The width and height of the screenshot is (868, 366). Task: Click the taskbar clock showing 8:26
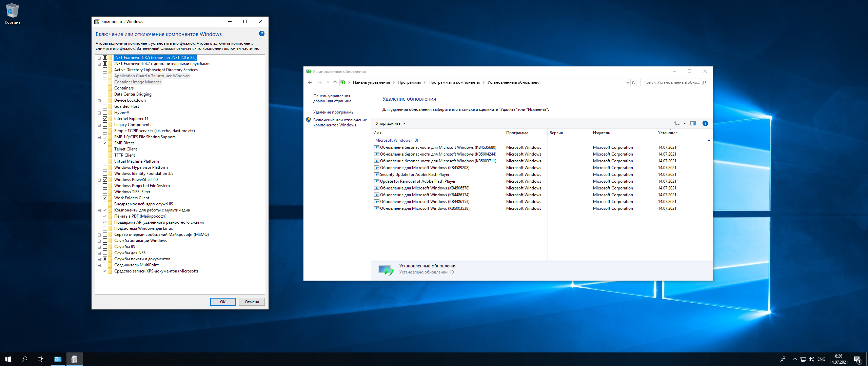[839, 359]
